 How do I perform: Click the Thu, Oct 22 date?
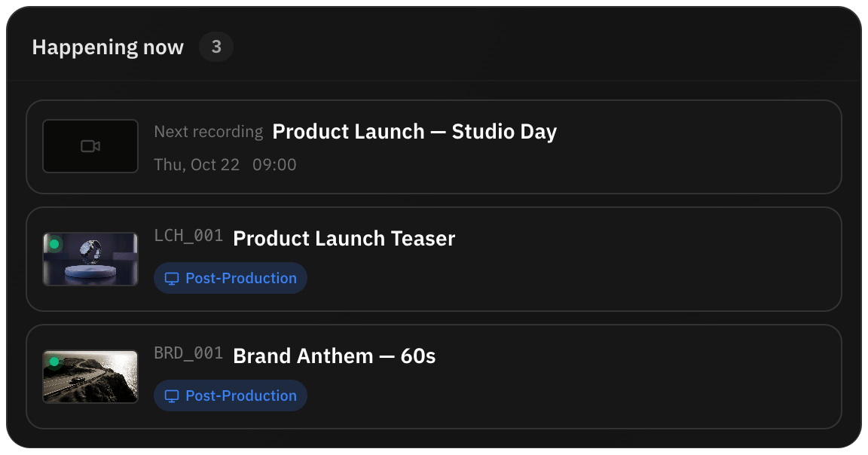click(x=197, y=165)
